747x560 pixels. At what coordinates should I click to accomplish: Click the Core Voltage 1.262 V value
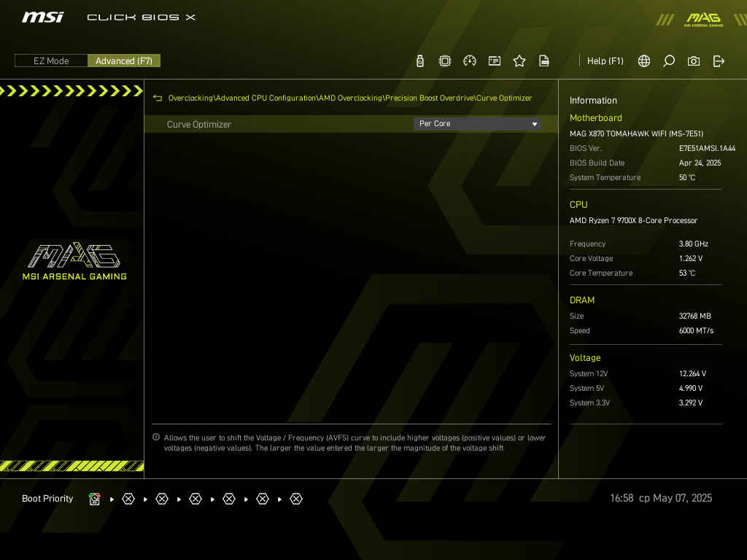[691, 259]
